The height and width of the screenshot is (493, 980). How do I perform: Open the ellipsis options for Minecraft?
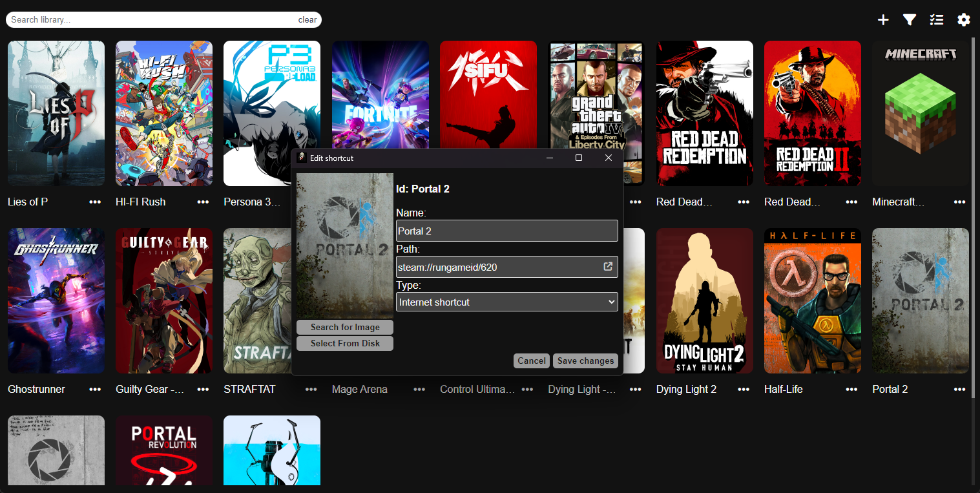click(x=959, y=202)
